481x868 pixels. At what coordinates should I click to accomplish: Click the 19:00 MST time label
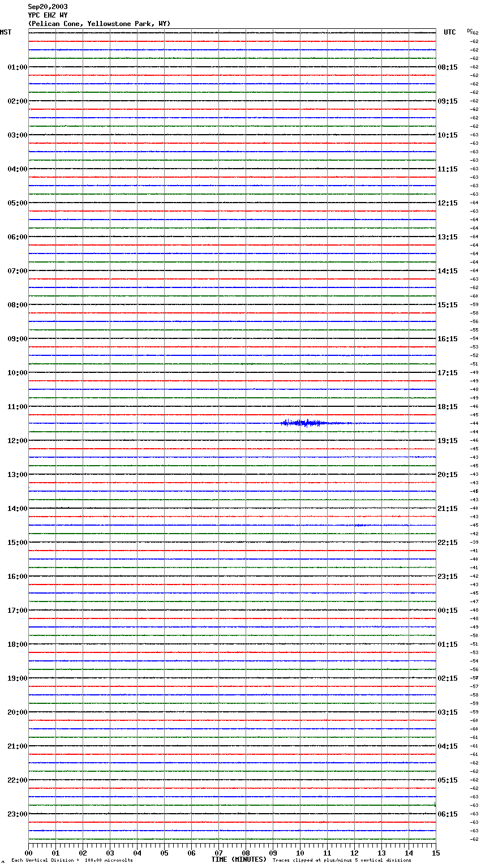(x=17, y=678)
